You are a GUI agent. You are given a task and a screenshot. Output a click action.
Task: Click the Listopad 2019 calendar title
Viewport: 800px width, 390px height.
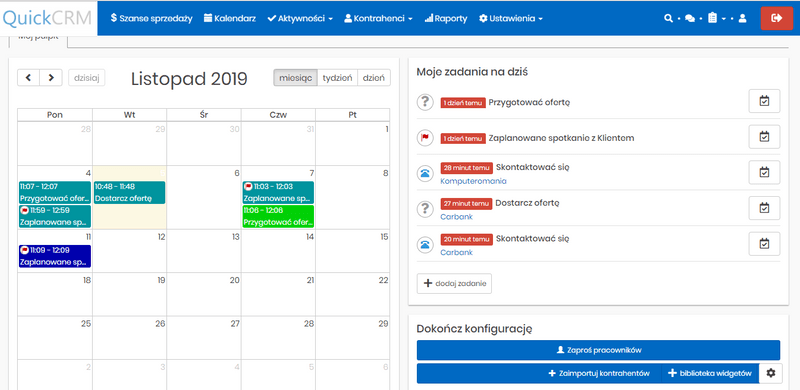[189, 79]
